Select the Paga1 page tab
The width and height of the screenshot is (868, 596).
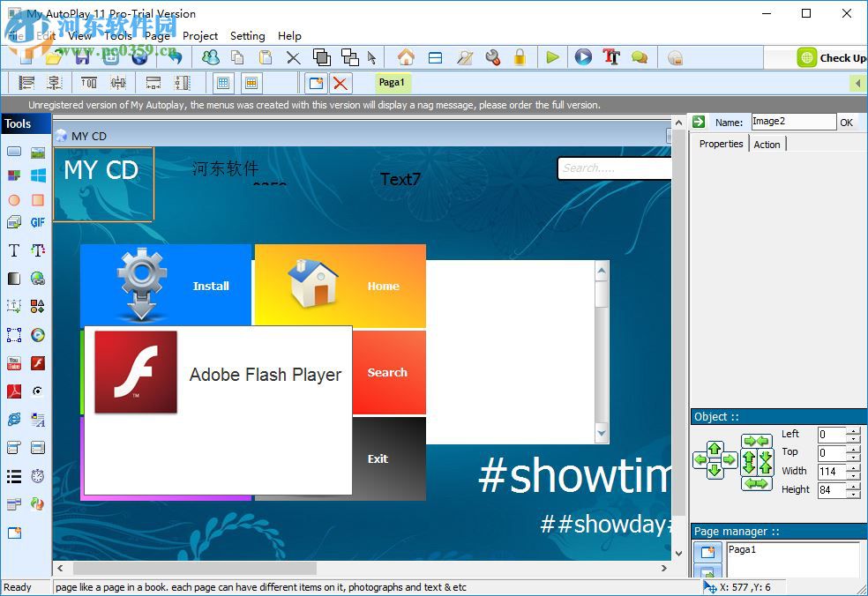pos(392,83)
